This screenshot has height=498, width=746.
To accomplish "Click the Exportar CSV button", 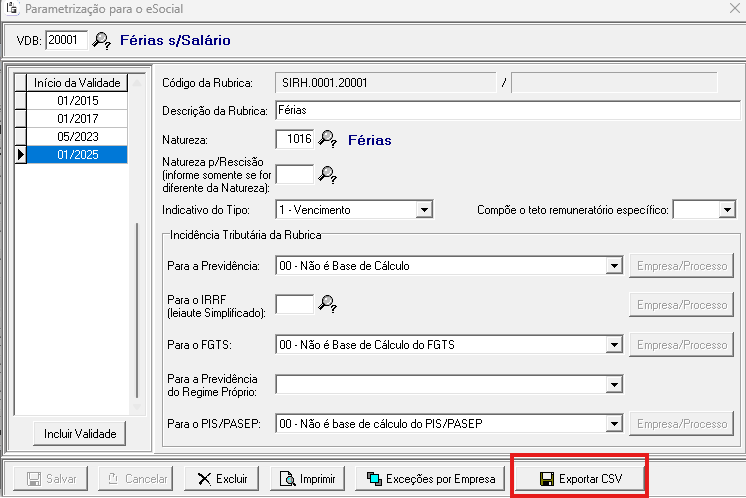I will (580, 479).
